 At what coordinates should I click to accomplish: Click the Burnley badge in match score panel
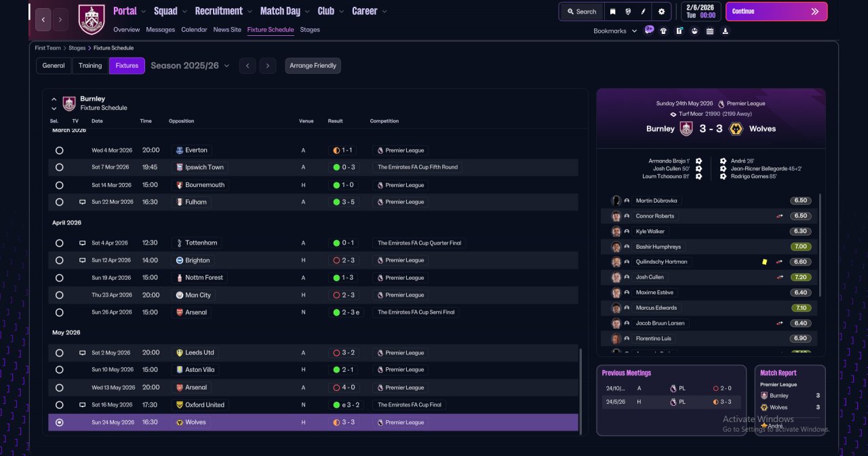[686, 129]
